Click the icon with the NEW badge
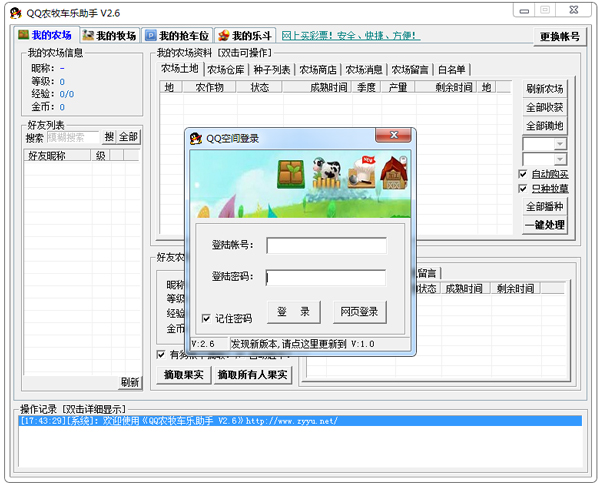The height and width of the screenshot is (484, 600). [x=362, y=173]
